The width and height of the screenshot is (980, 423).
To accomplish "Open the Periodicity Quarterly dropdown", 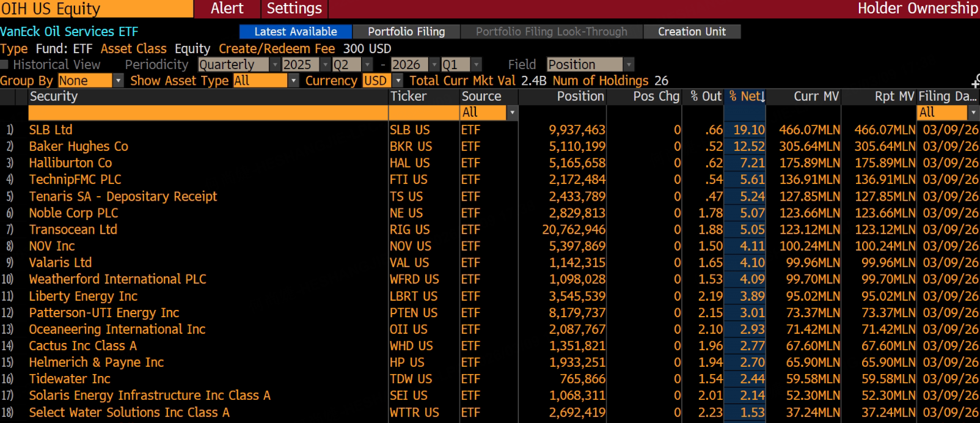I will (275, 65).
